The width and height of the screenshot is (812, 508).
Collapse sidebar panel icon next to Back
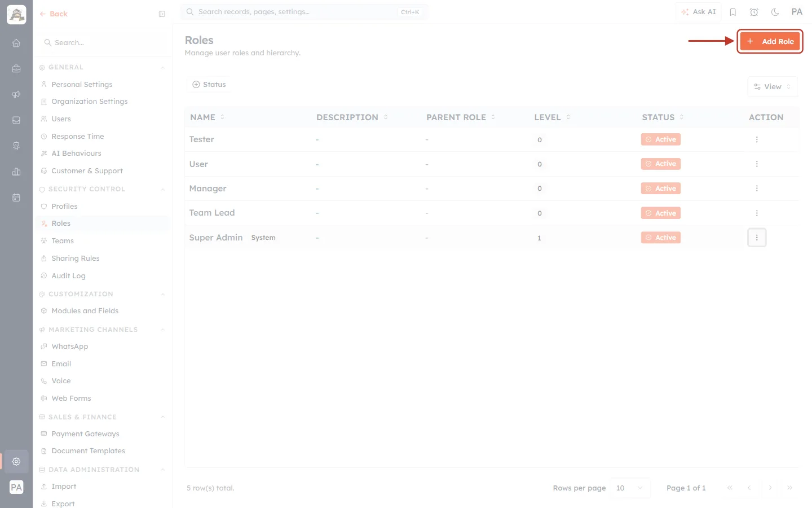162,14
